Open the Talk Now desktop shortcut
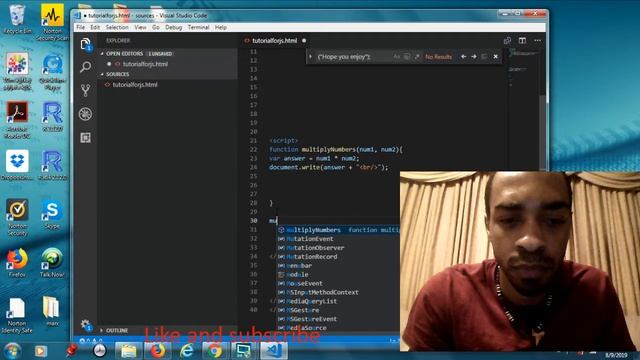The height and width of the screenshot is (360, 640). (x=52, y=262)
